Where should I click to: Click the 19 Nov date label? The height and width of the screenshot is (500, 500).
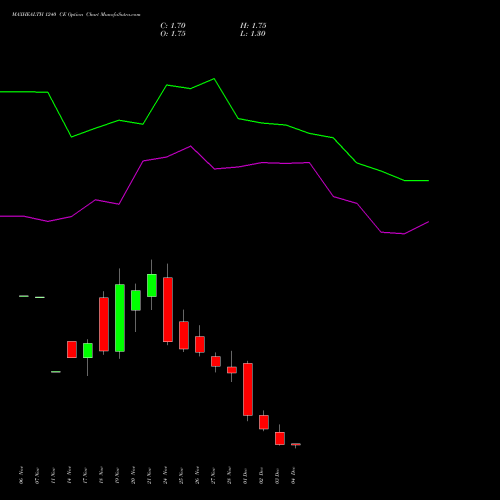[117, 475]
